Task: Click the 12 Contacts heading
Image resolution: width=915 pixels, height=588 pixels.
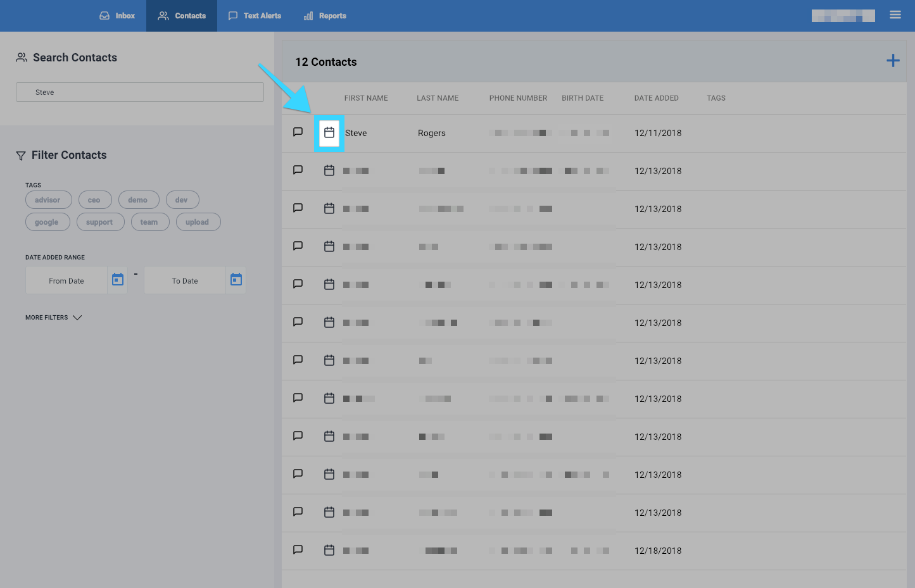Action: click(x=326, y=62)
